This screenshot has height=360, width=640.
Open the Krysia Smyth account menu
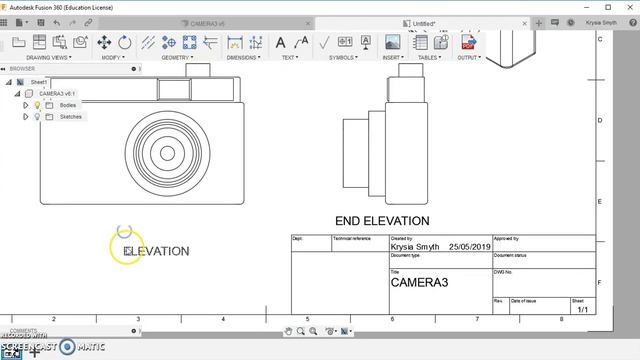click(601, 23)
